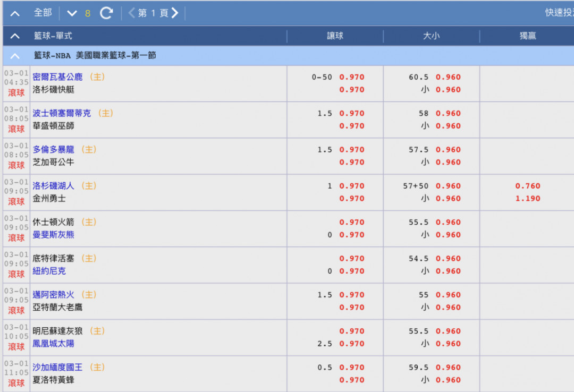Go to the next page arrow
Image resolution: width=574 pixels, height=392 pixels.
point(175,13)
